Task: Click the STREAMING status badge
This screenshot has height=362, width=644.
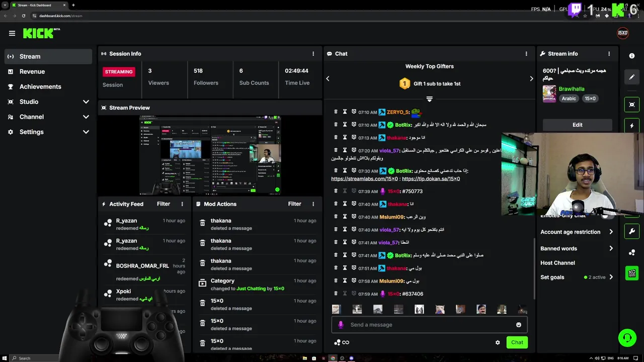Action: [119, 72]
